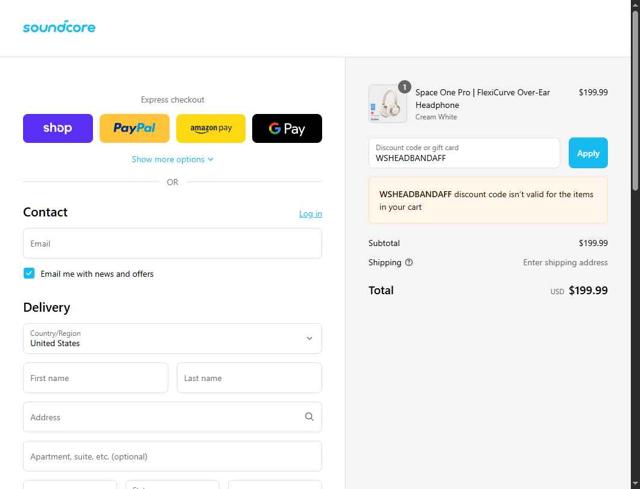Select the Space One Pro product title
This screenshot has height=489, width=640.
point(482,98)
